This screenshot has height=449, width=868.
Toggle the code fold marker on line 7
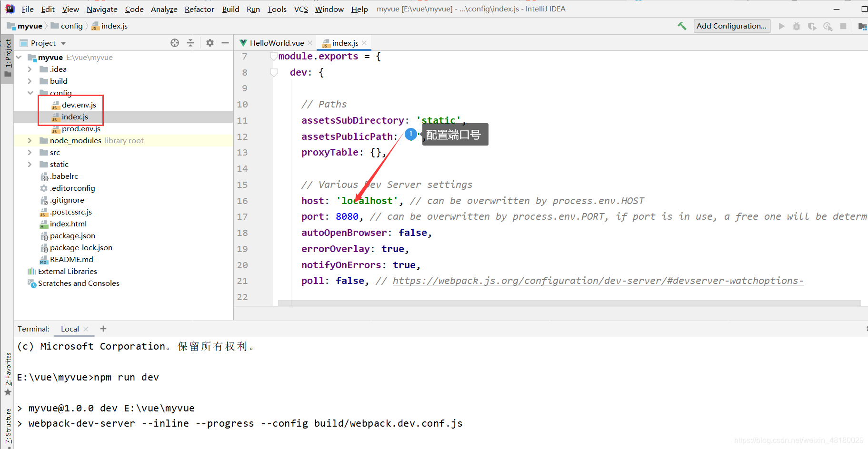coord(274,56)
